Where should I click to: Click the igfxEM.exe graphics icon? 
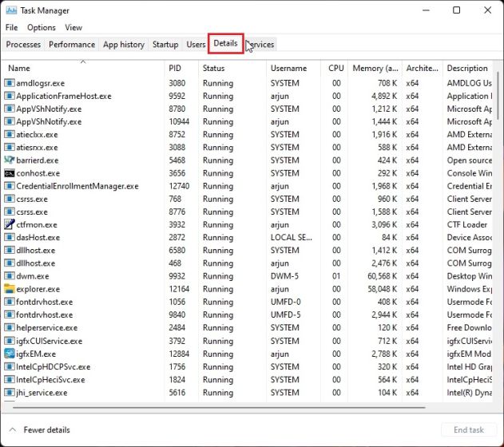(x=10, y=354)
